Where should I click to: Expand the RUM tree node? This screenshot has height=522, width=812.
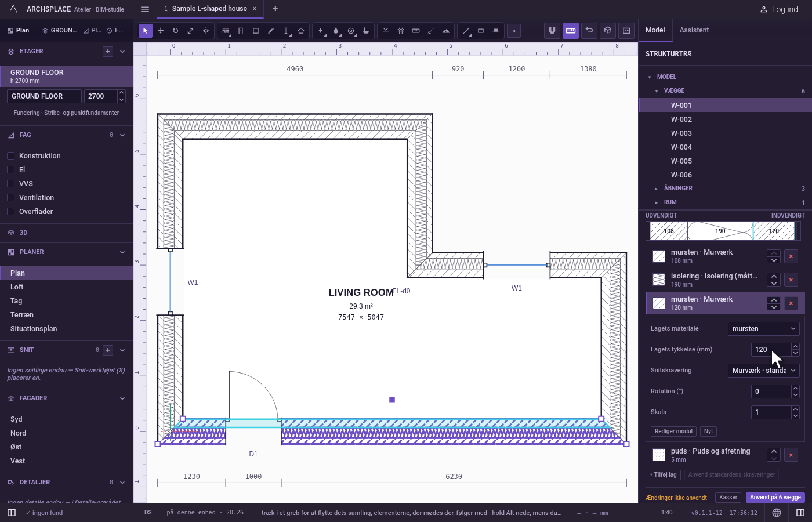(x=656, y=202)
